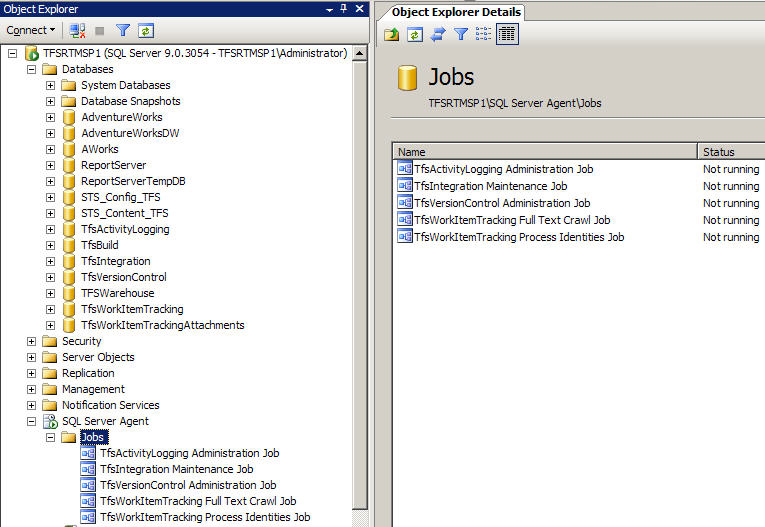Expand the Security folder

click(32, 342)
